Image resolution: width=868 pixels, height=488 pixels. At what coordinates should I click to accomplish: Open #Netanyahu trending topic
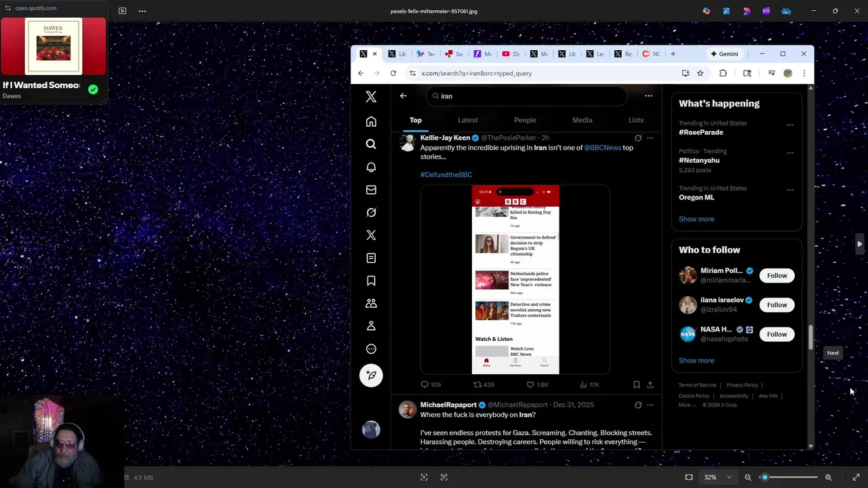(x=699, y=161)
